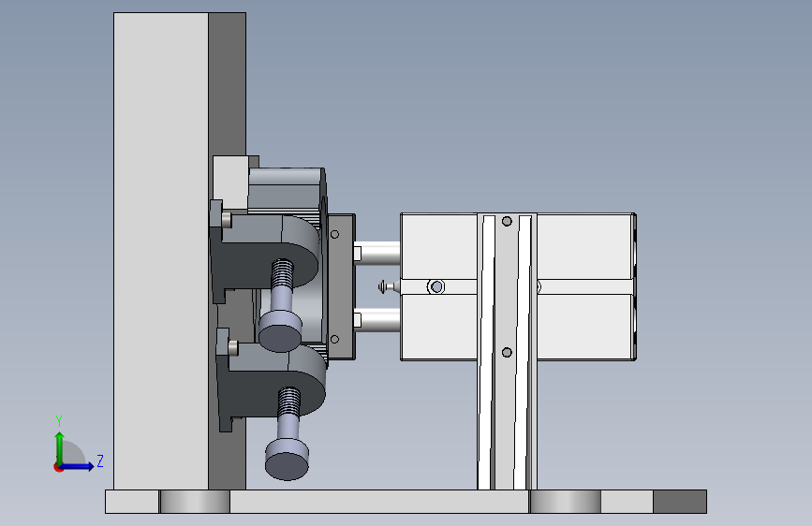Select the lower thumb screw knob head
The height and width of the screenshot is (526, 812).
[287, 460]
